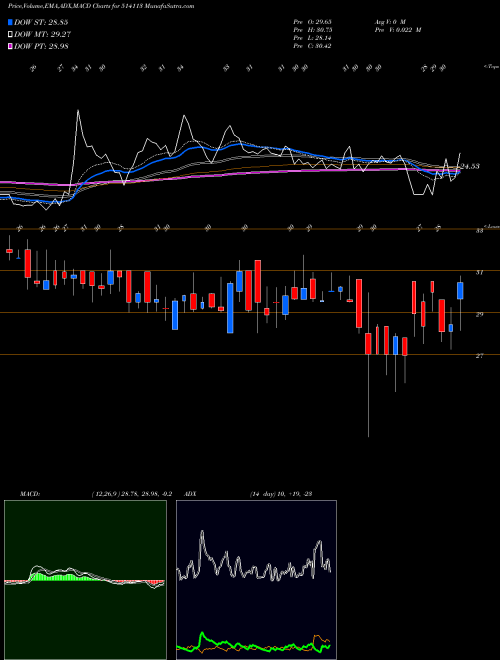500x660 pixels.
Task: Click the 'DOW ST: 28.83' legend text
Action: coord(41,23)
